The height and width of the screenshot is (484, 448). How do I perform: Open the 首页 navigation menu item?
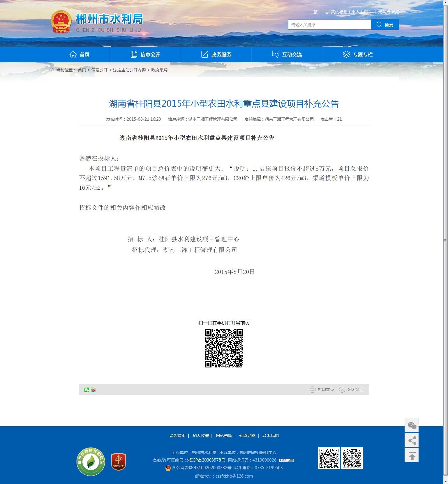click(80, 54)
